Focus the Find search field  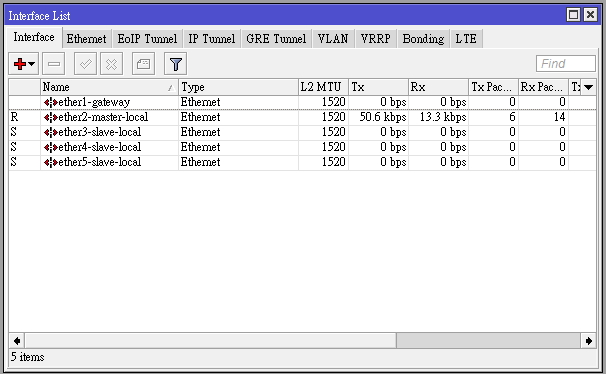[x=566, y=63]
